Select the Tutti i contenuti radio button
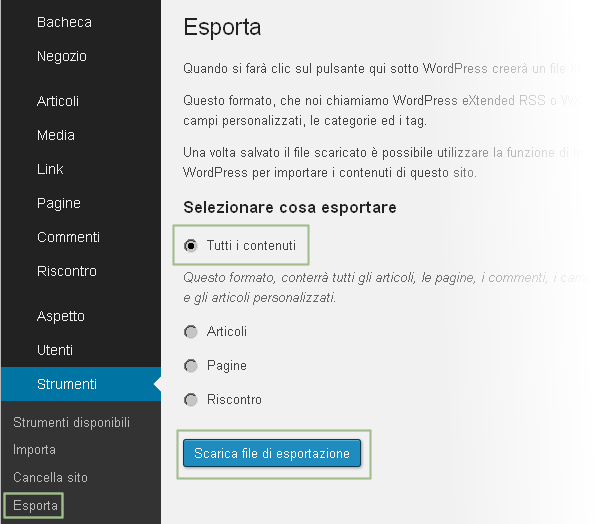 (x=190, y=245)
